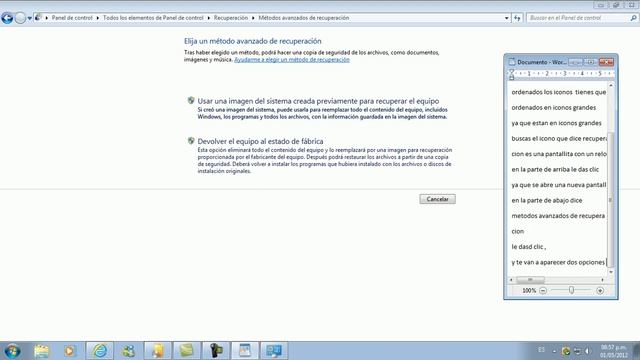
Task: Choose 'Devolver el equipo al estado de fábrica'
Action: click(260, 141)
